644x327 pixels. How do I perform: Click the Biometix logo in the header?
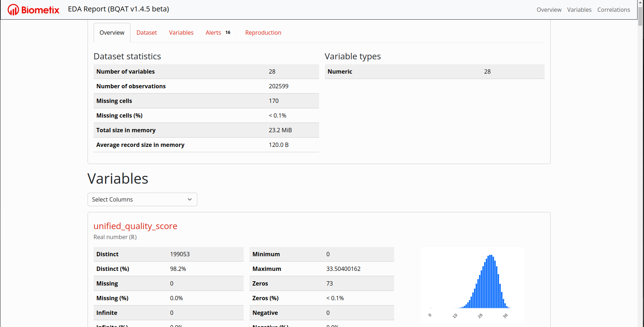click(x=34, y=10)
